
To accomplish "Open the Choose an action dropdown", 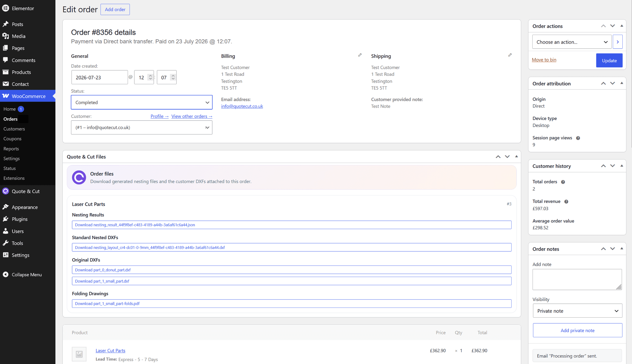I will (572, 42).
